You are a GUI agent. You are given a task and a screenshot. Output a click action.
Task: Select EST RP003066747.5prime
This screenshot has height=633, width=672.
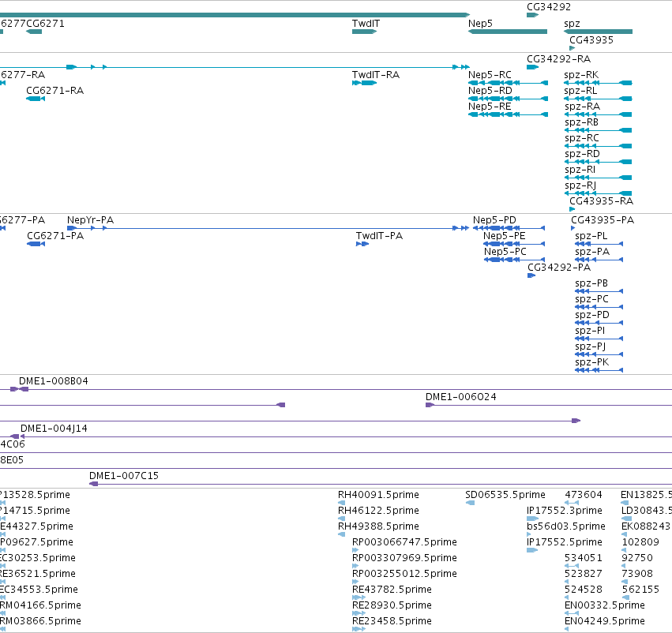pyautogui.click(x=355, y=550)
